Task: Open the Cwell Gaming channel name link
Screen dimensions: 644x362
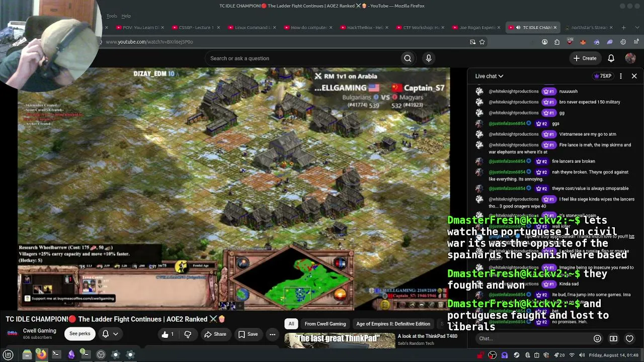Action: point(40,331)
